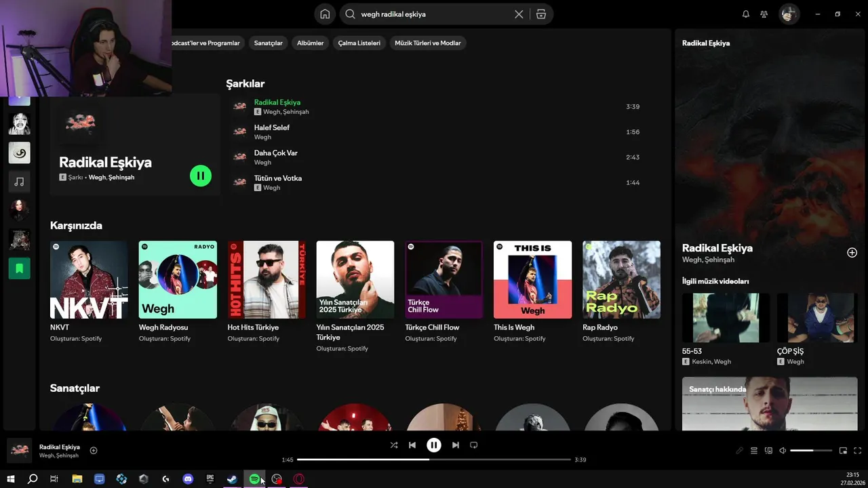868x488 pixels.
Task: Open the swirl-cover playlist in sidebar
Action: click(19, 152)
